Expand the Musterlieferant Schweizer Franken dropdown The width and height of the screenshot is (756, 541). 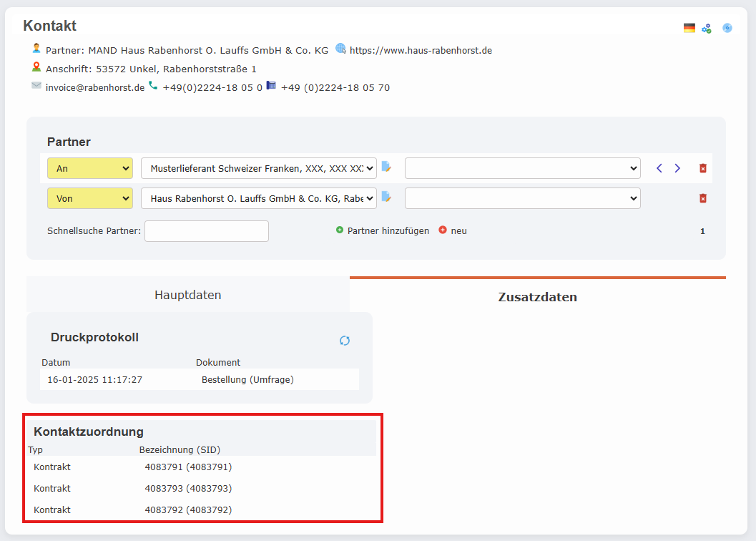pyautogui.click(x=259, y=168)
